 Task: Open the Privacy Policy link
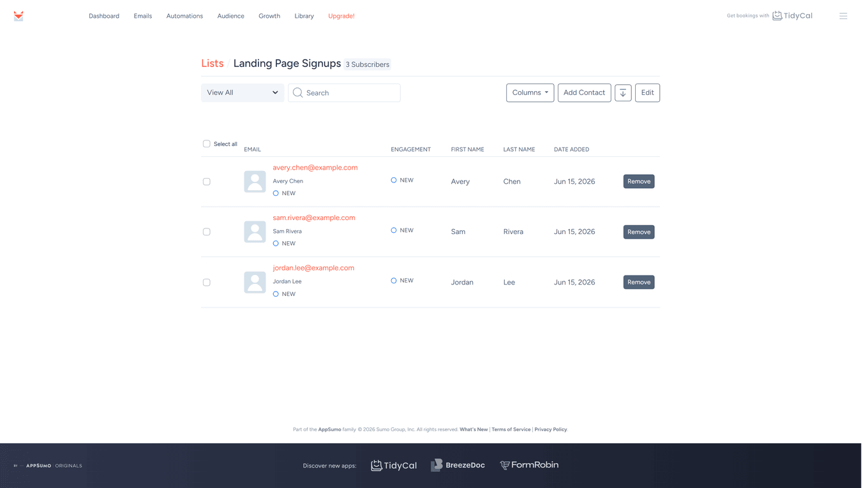tap(551, 429)
